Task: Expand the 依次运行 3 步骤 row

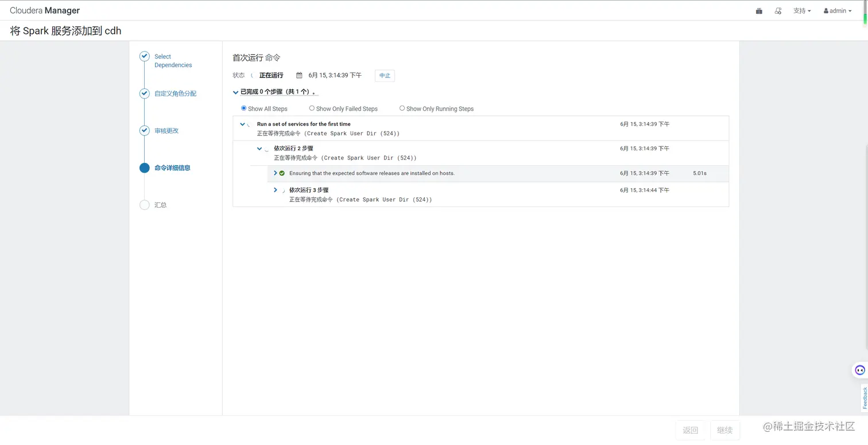Action: coord(276,190)
